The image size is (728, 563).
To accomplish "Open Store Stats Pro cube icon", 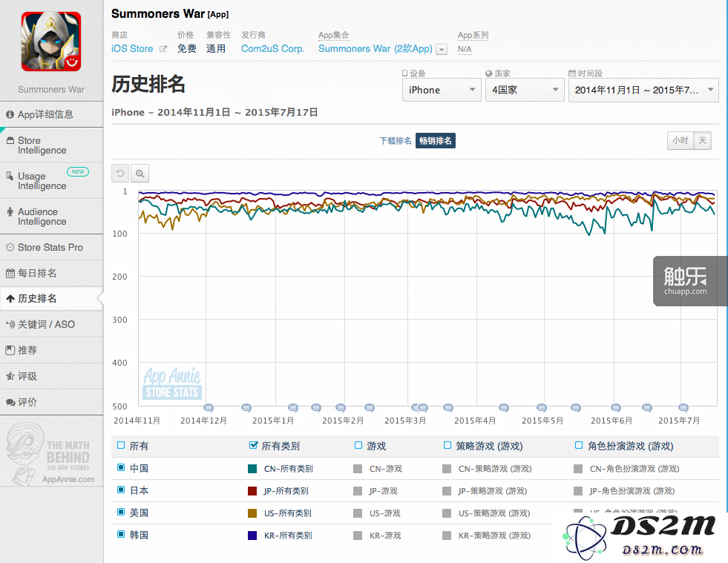I will click(10, 248).
